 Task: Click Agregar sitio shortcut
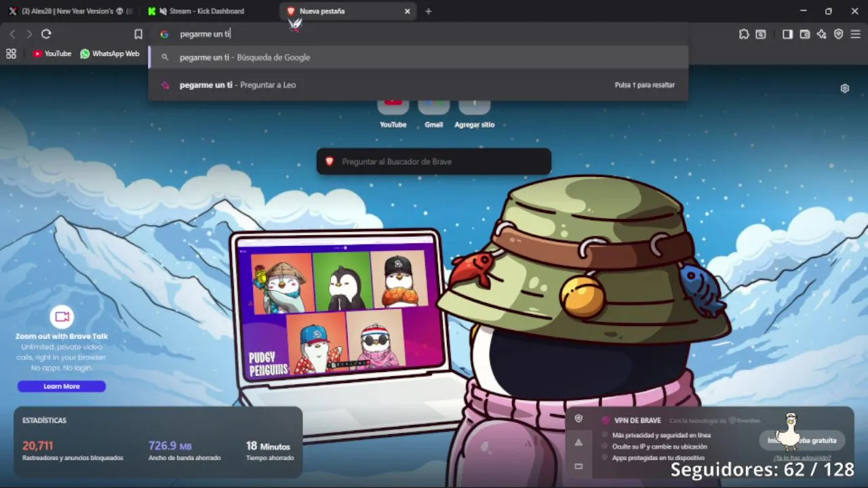click(475, 113)
